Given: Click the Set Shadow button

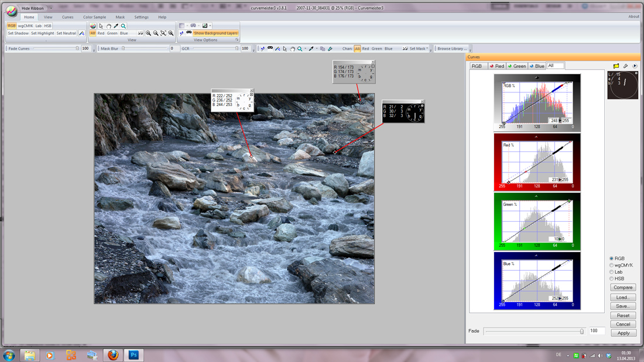Looking at the screenshot, I should [x=18, y=33].
